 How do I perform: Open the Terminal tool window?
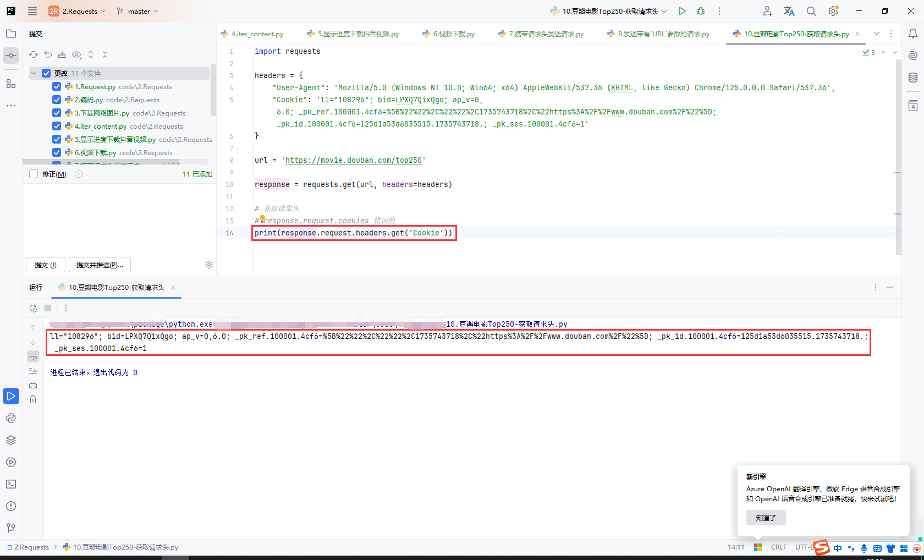pyautogui.click(x=11, y=484)
